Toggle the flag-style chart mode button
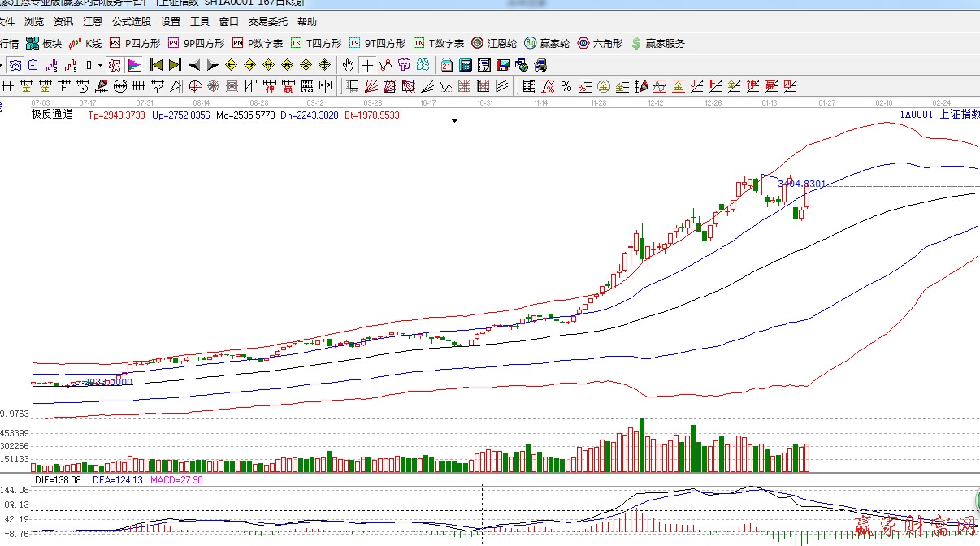 tap(134, 65)
